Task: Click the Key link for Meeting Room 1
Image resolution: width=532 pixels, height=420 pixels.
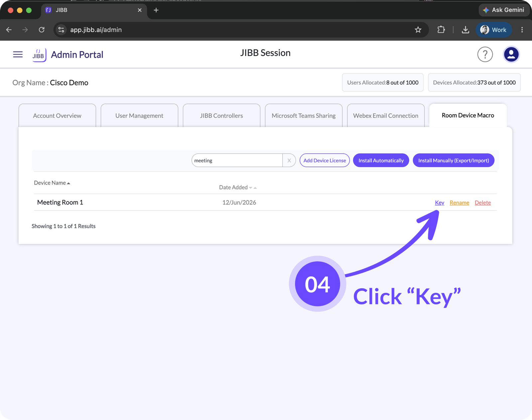Action: 440,203
